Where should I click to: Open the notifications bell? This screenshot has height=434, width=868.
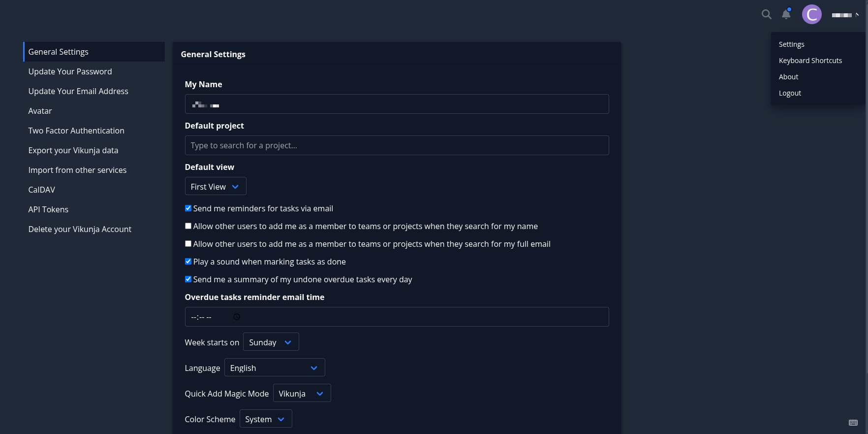[786, 14]
